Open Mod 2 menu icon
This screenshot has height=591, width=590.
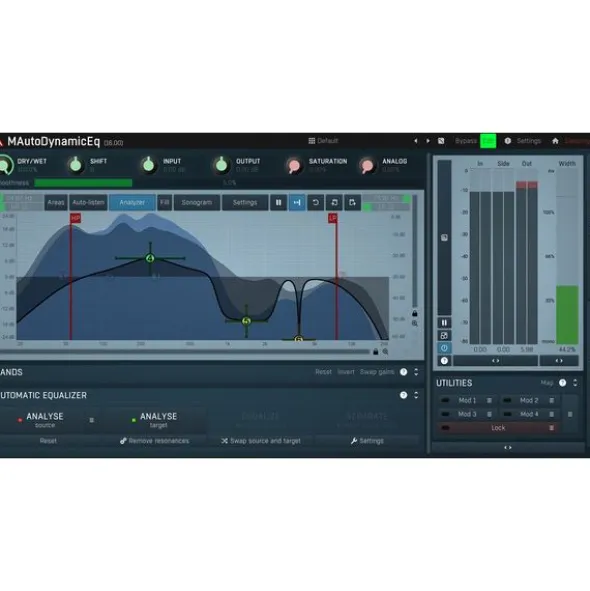[x=552, y=400]
